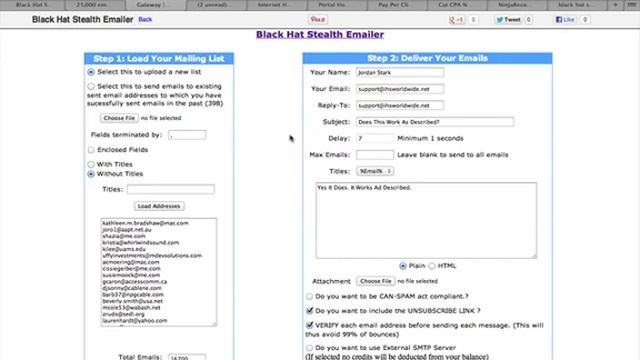The height and width of the screenshot is (360, 640).
Task: Toggle the Enclosed Fields checkbox
Action: [91, 150]
